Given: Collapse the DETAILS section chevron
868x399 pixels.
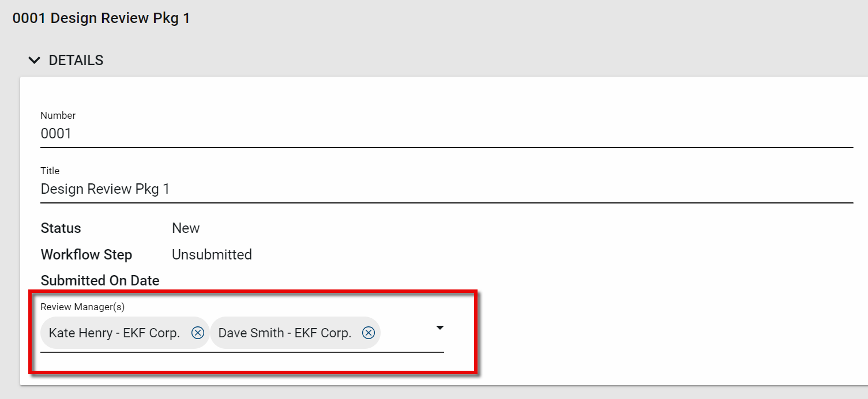Looking at the screenshot, I should (x=35, y=60).
